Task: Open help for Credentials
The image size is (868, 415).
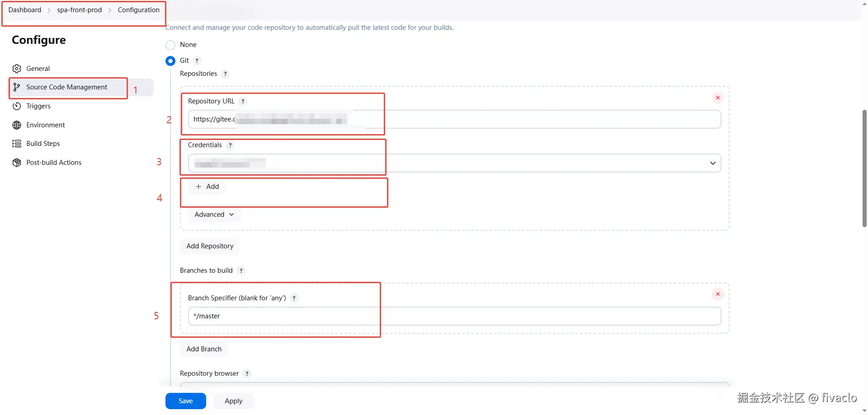Action: point(231,145)
